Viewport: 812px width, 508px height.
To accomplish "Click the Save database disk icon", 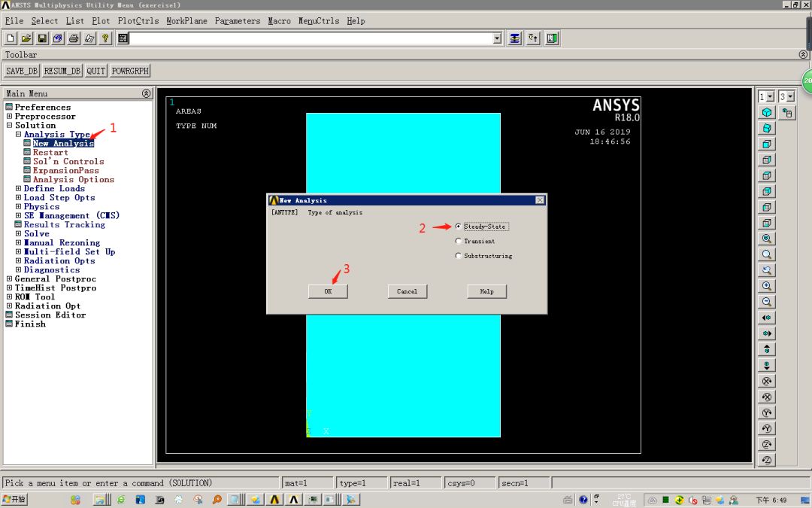I will (x=43, y=38).
